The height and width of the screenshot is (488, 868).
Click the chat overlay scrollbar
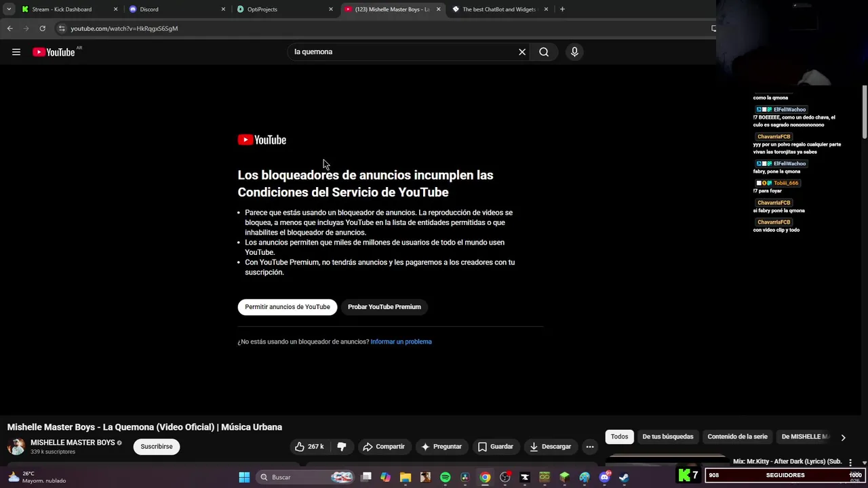point(864,112)
